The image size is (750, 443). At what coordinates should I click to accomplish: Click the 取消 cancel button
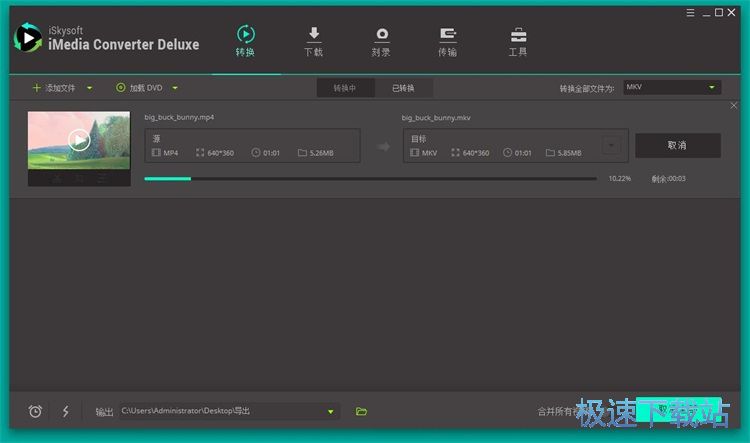(x=678, y=145)
